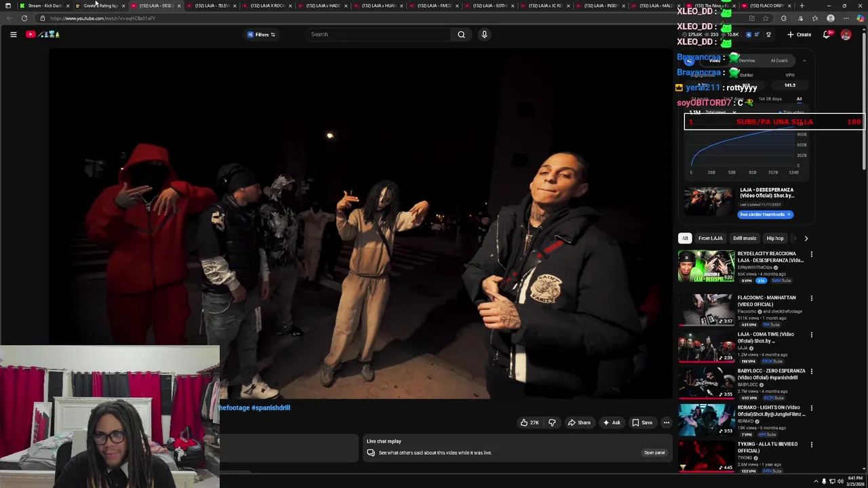Collapse the stats panel chevron
The image size is (868, 488).
[804, 61]
